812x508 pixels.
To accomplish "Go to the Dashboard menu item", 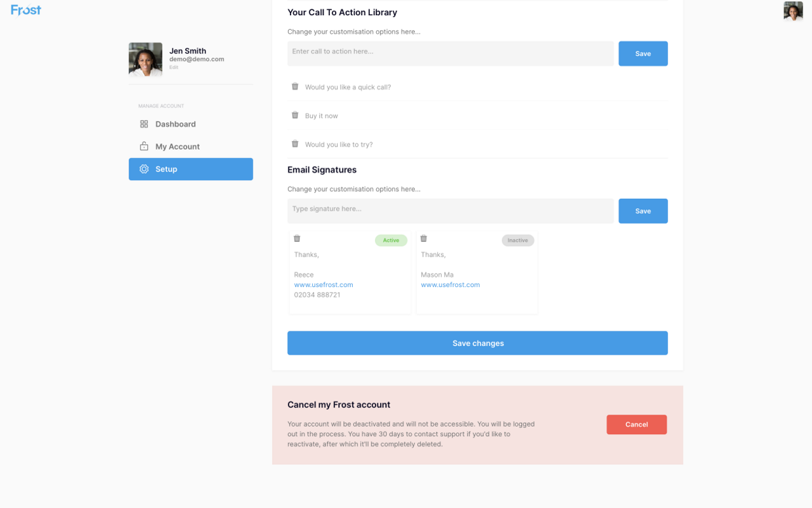I will coord(175,124).
